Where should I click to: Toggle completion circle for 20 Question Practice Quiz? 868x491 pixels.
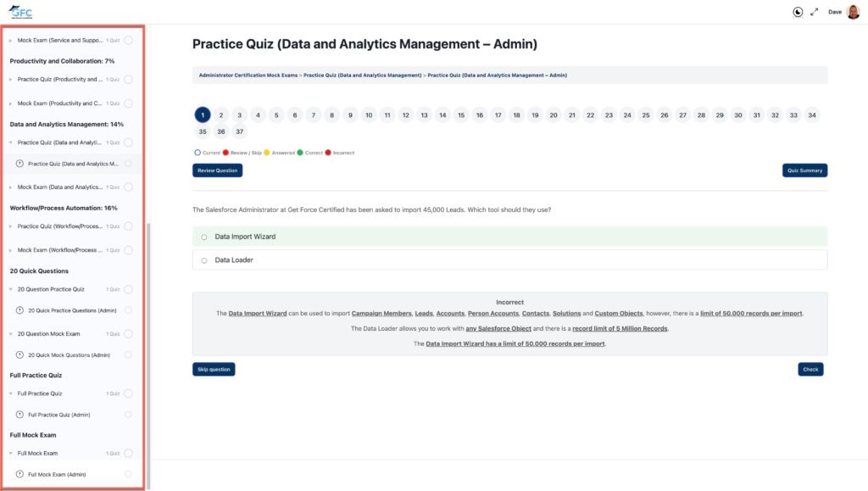point(129,289)
